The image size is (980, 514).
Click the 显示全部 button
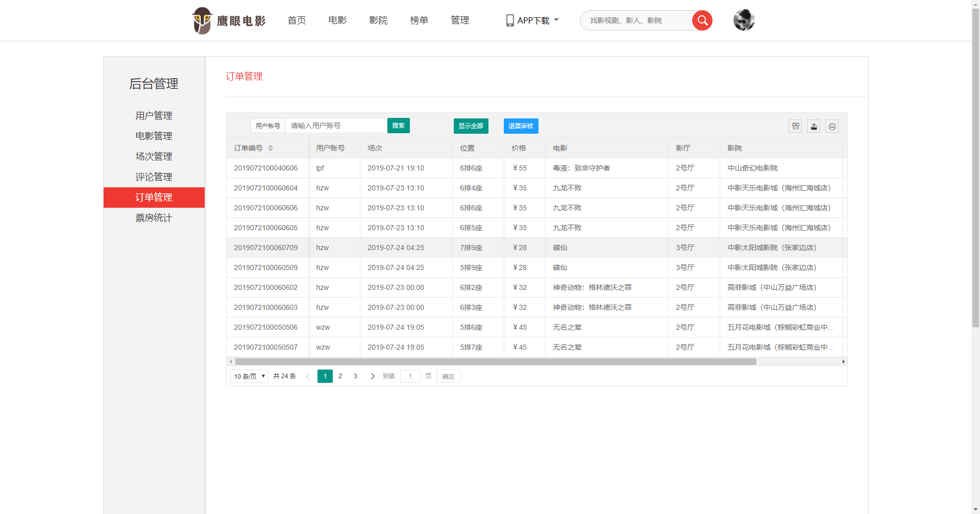coord(471,126)
